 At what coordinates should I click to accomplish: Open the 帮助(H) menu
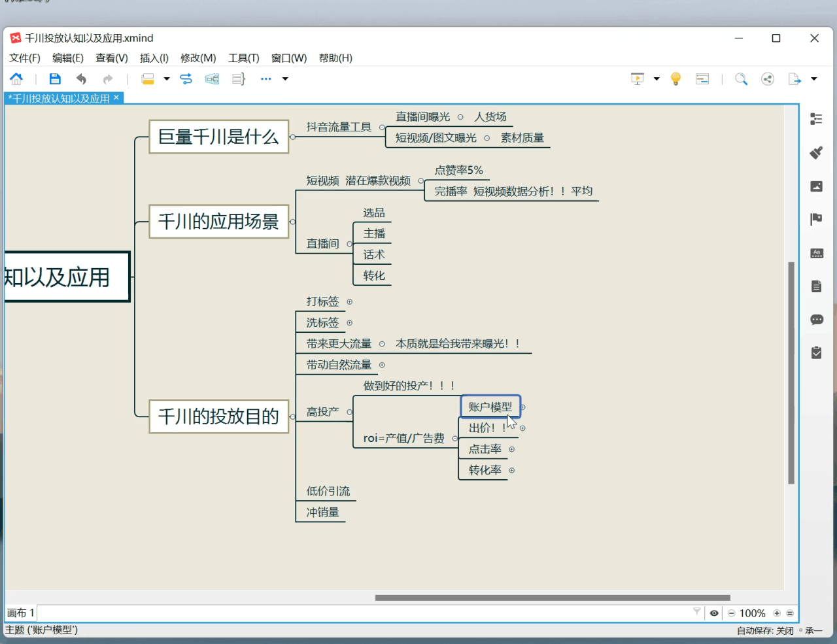335,58
